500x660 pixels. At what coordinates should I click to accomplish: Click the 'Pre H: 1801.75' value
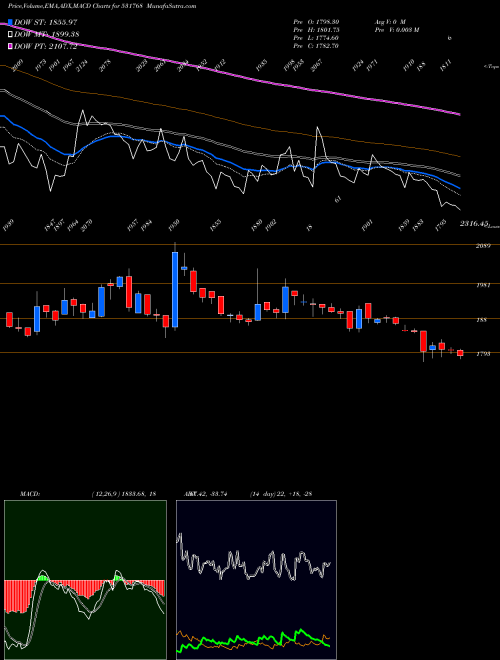point(316,30)
